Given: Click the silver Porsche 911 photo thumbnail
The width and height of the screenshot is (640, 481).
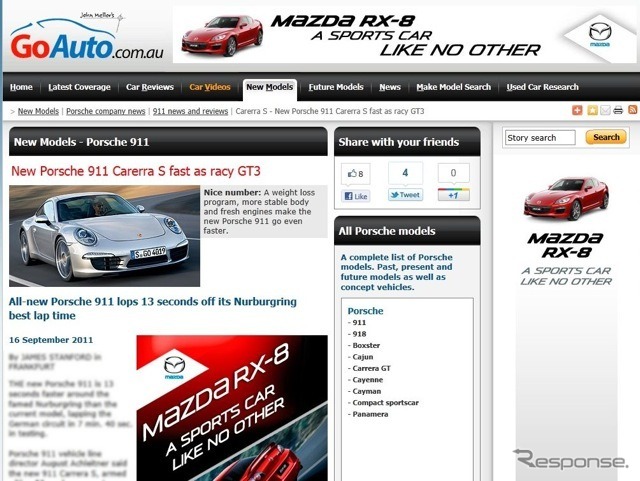Looking at the screenshot, I should (104, 236).
